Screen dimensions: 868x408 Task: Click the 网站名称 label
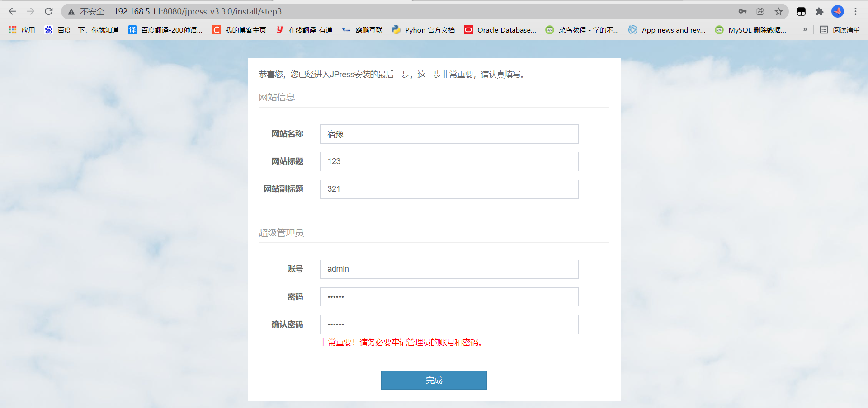(x=287, y=134)
